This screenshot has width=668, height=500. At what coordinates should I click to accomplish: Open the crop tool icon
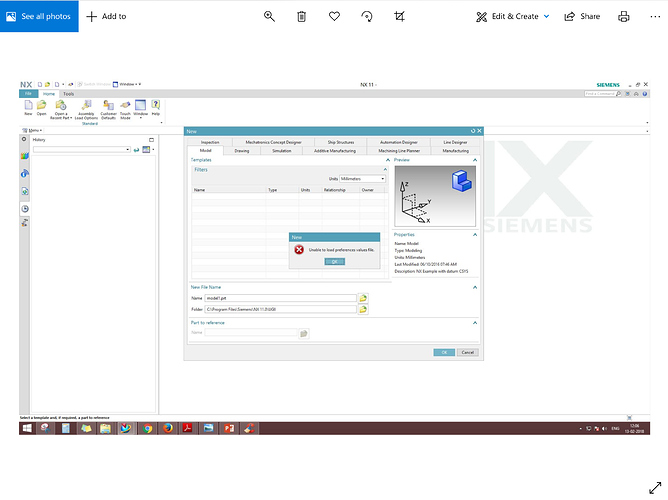coord(399,16)
